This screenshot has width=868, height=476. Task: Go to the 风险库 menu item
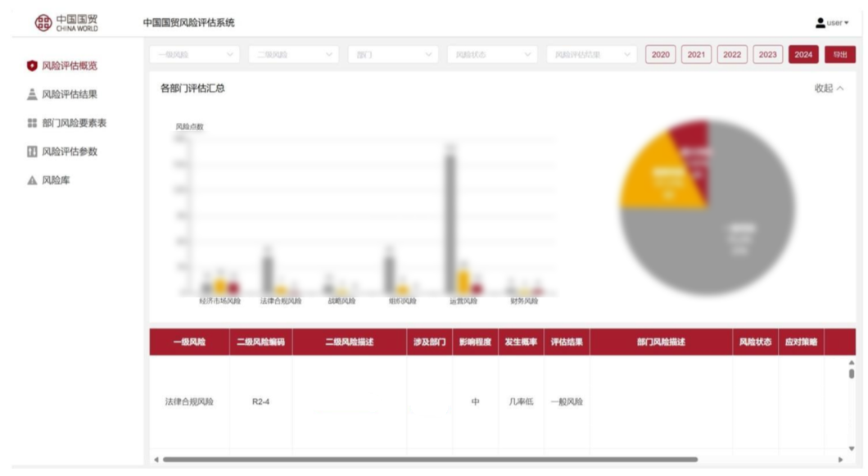[x=56, y=180]
